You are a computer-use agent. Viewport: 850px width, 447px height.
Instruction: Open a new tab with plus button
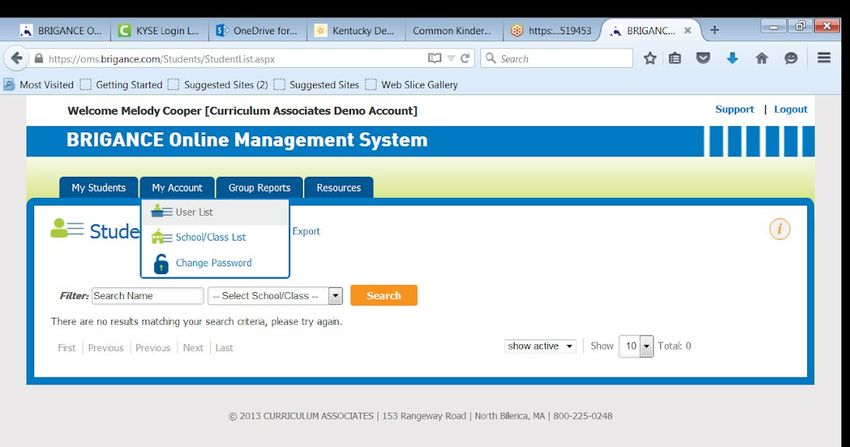tap(714, 30)
